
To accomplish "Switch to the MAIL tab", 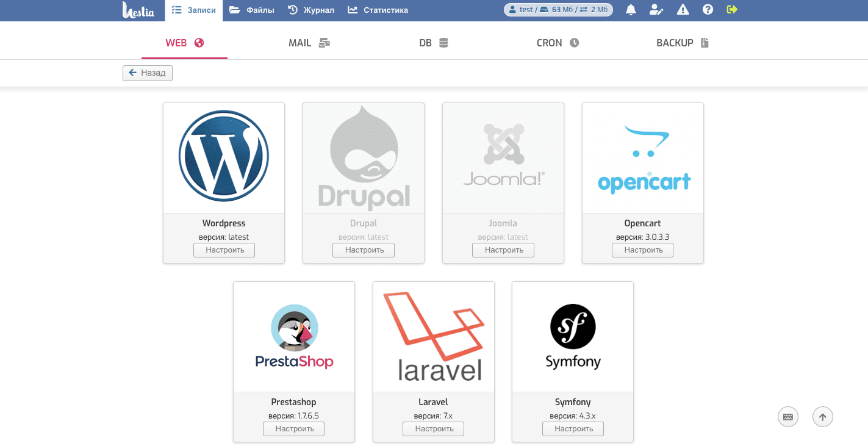I will [x=309, y=43].
